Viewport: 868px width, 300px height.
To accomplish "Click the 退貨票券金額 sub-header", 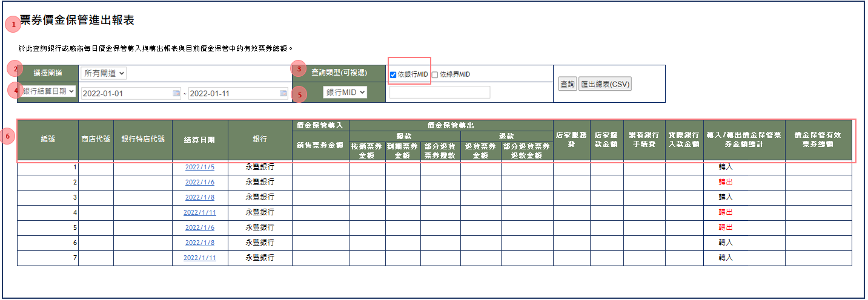I will (480, 151).
